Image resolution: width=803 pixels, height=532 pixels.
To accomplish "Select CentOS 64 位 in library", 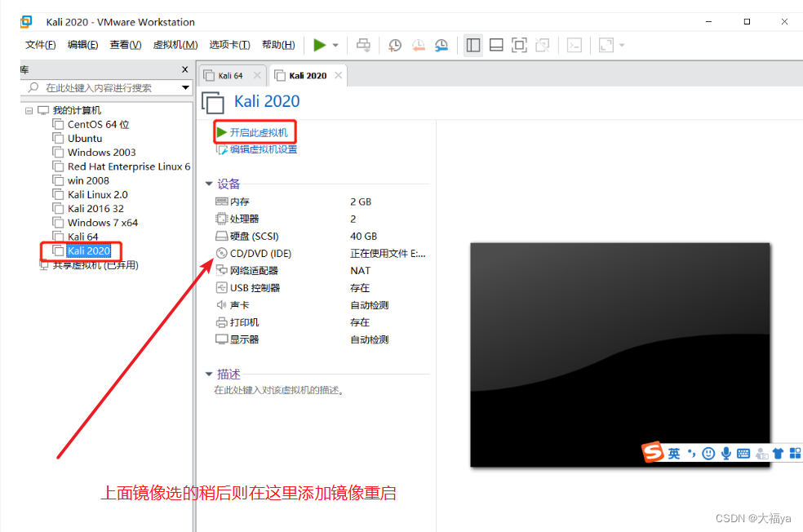I will (x=98, y=124).
